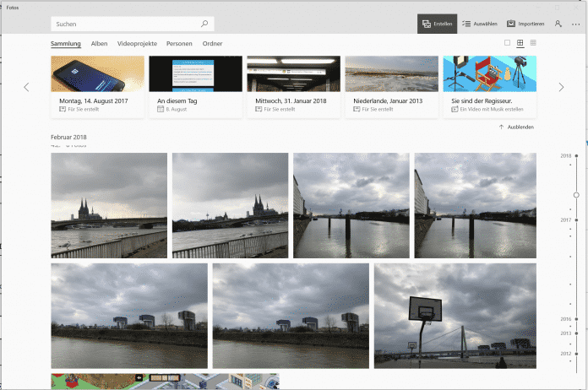Open the account sign-in icon
Viewport: 588px width, 390px height.
pos(558,24)
